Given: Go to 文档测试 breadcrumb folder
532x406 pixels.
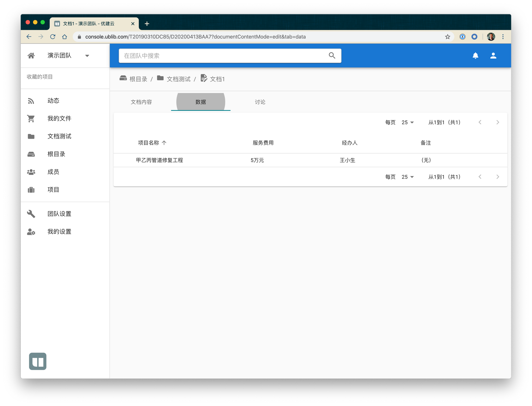Looking at the screenshot, I should click(178, 79).
